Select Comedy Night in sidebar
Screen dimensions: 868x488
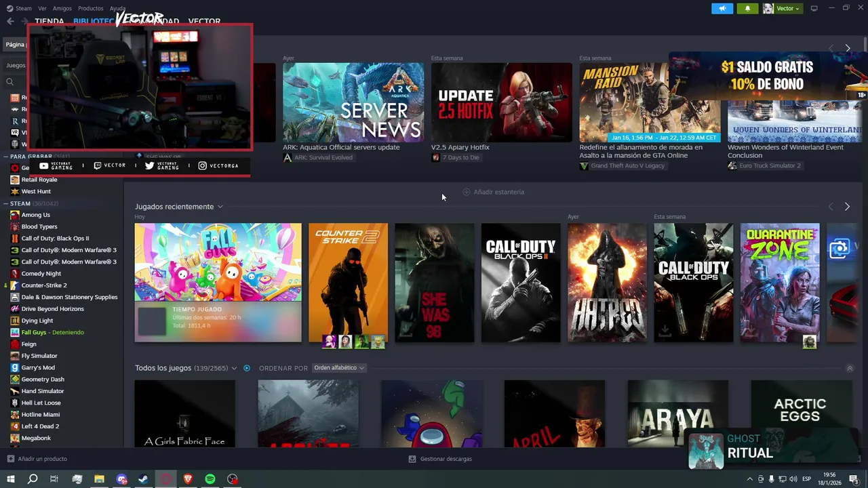click(41, 274)
